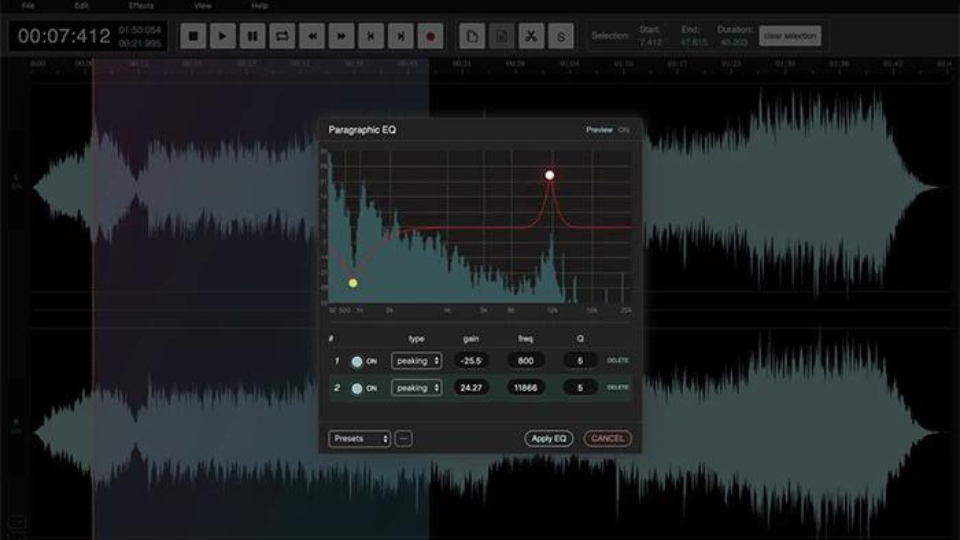This screenshot has width=960, height=540.
Task: Toggle band 2 ON switch
Action: (357, 388)
